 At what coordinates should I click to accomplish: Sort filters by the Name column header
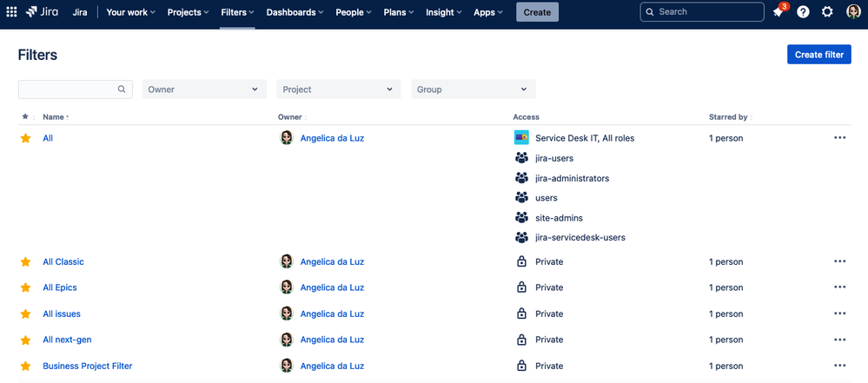click(x=56, y=117)
